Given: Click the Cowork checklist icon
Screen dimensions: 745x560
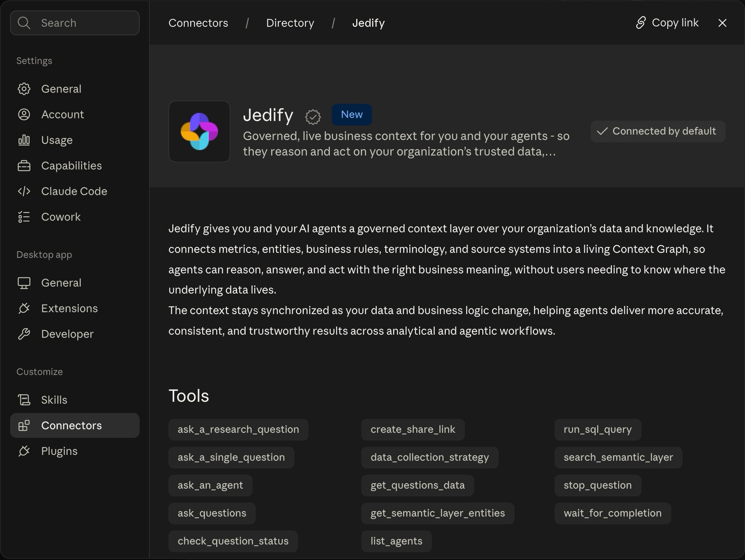Looking at the screenshot, I should pyautogui.click(x=24, y=217).
